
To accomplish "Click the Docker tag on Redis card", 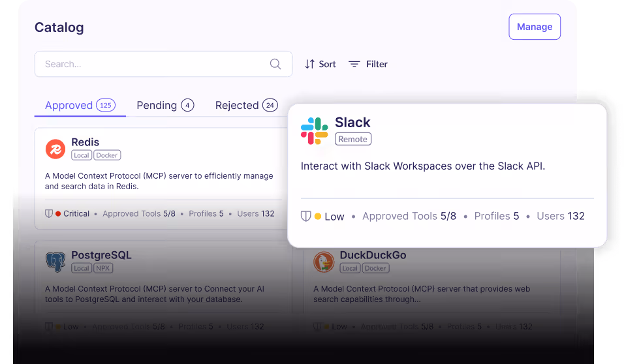I will [107, 155].
